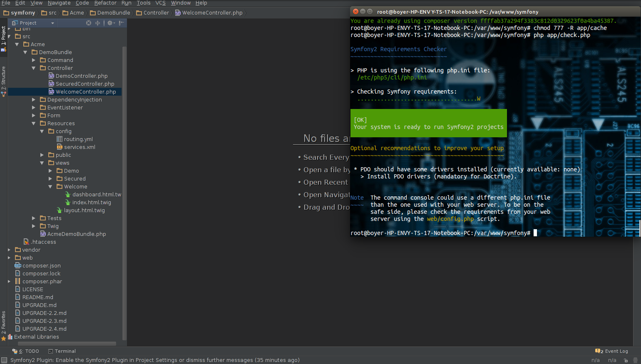Viewport: 641px width, 364px height.
Task: Collapse the Resources folder
Action: pos(34,124)
